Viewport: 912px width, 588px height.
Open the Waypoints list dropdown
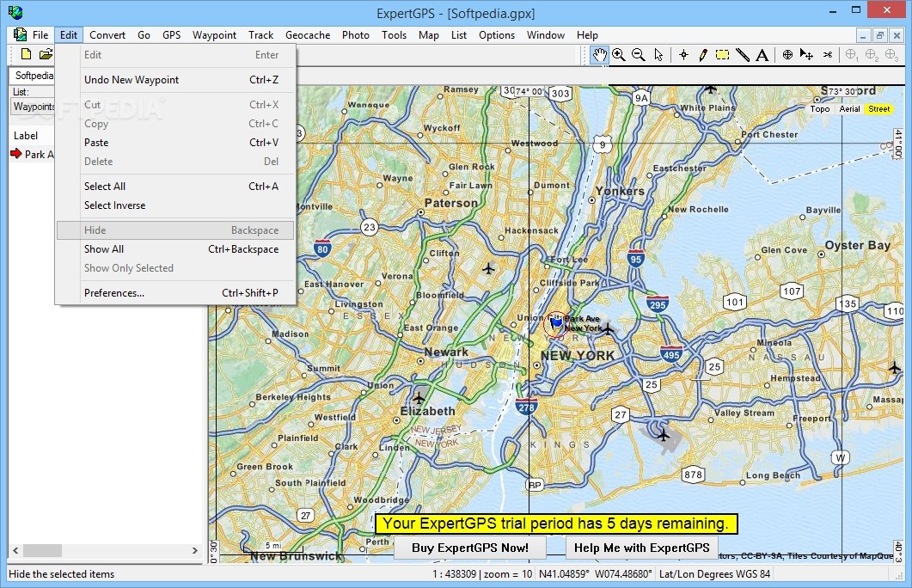pos(33,107)
